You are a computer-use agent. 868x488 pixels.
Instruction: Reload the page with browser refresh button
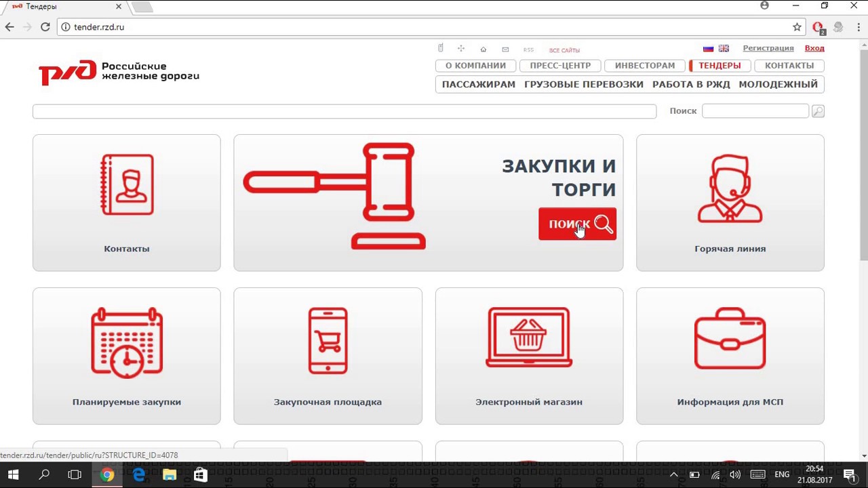click(x=45, y=27)
